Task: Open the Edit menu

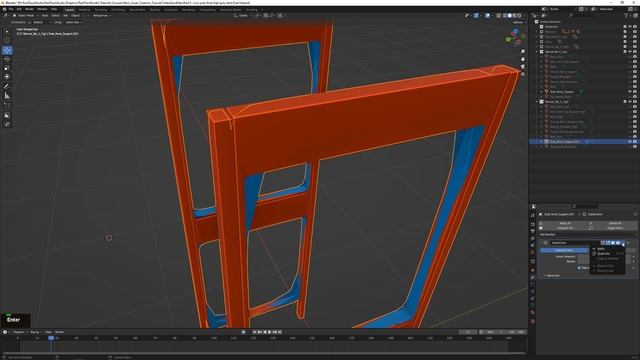Action: point(19,9)
